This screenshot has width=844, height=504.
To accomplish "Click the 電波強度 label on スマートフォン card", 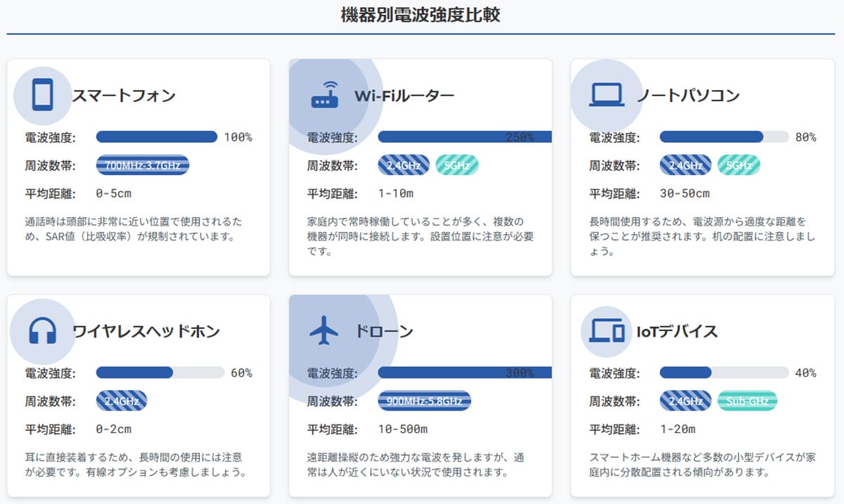I will pos(51,137).
